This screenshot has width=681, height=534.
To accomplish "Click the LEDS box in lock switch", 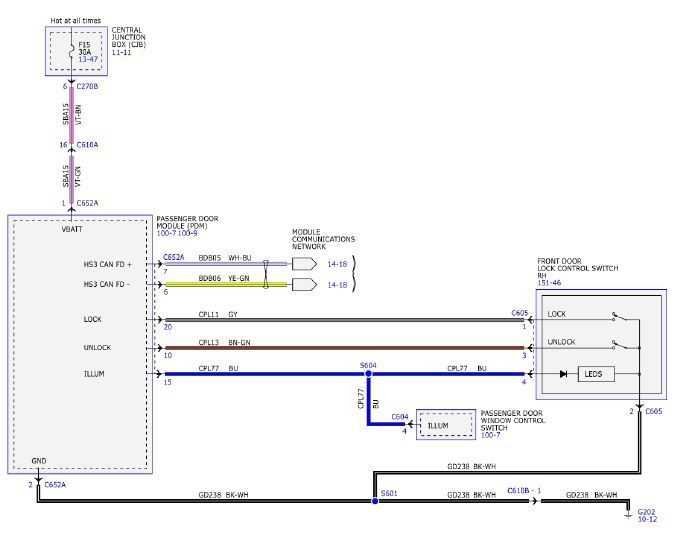I will coord(596,374).
